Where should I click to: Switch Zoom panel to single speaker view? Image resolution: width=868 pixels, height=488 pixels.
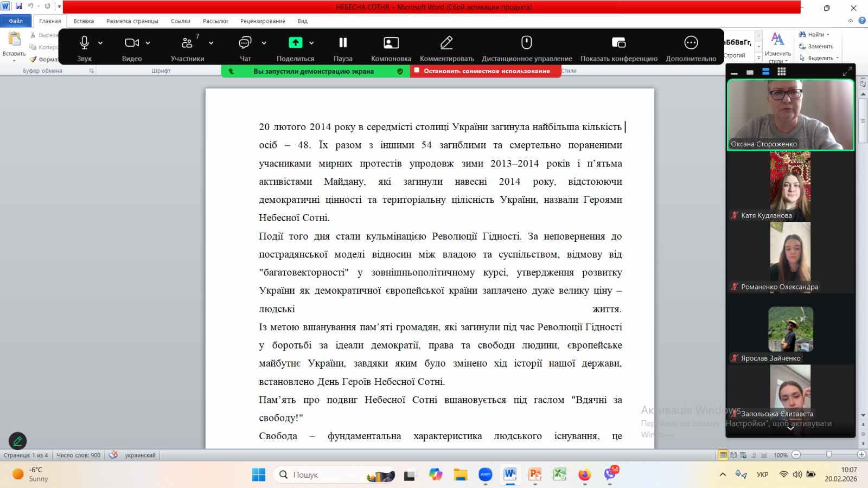750,72
